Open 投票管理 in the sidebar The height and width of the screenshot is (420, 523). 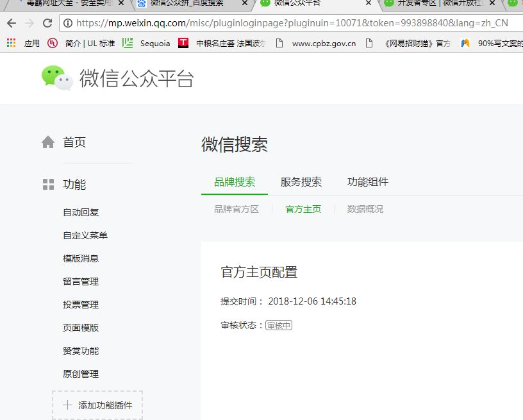click(x=81, y=305)
